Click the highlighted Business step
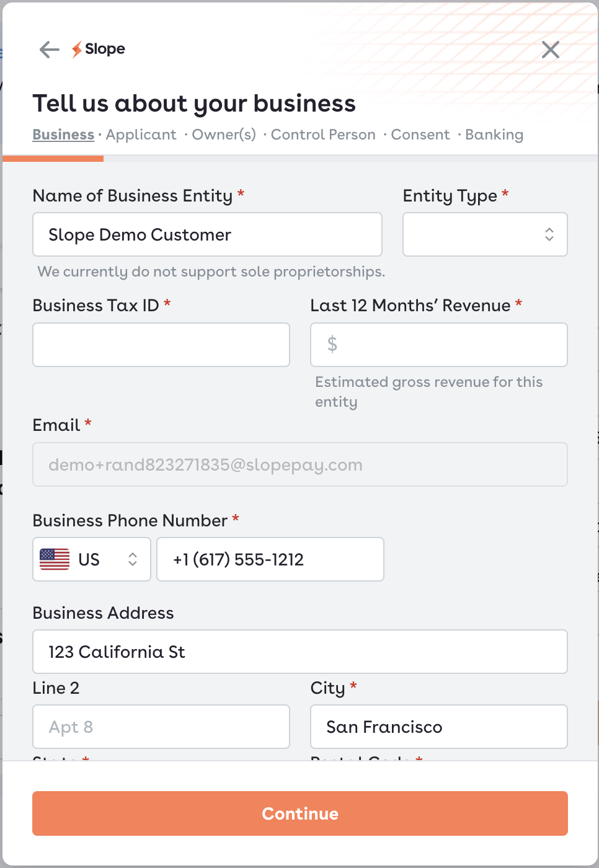Viewport: 599px width, 868px height. point(63,135)
